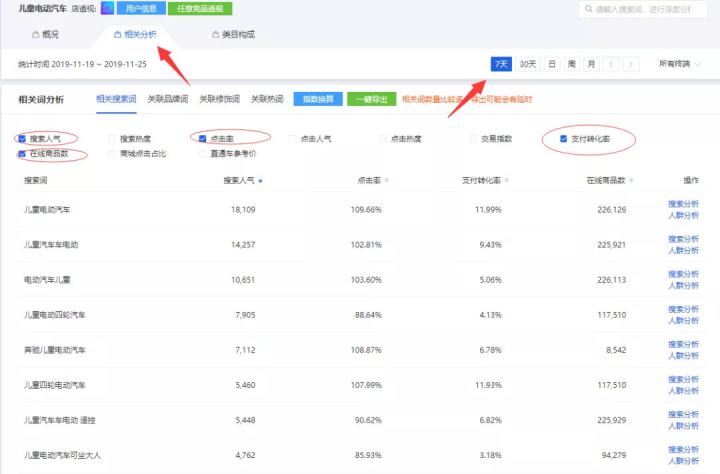Sort by 搜索人气 column sort icon
Viewport: 720px width, 474px height.
[261, 181]
